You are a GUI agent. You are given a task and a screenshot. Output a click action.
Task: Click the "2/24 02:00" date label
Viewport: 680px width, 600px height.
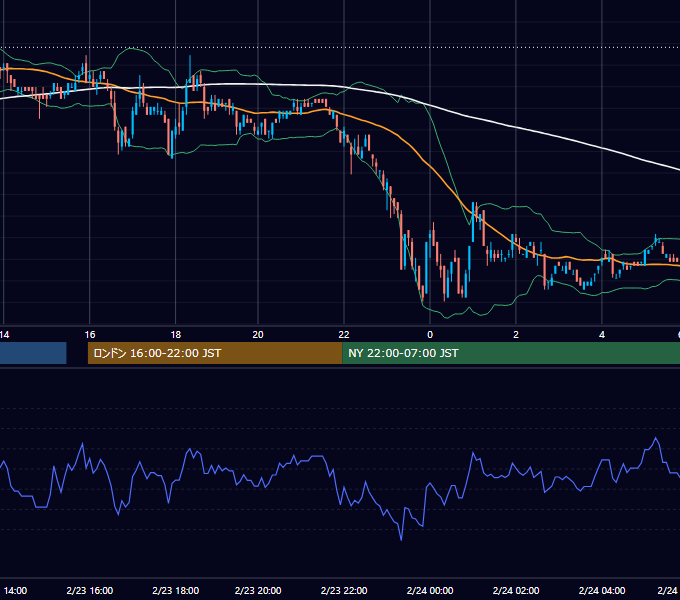pyautogui.click(x=516, y=590)
